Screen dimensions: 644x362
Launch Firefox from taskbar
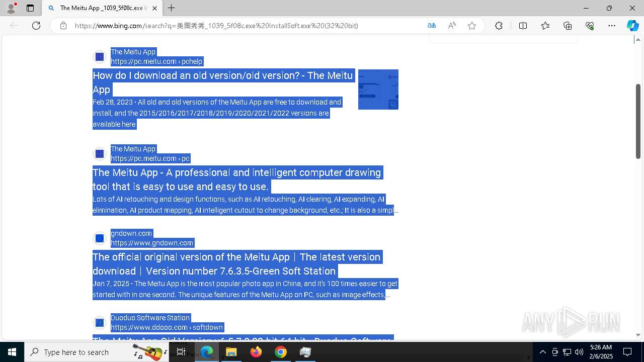[256, 352]
